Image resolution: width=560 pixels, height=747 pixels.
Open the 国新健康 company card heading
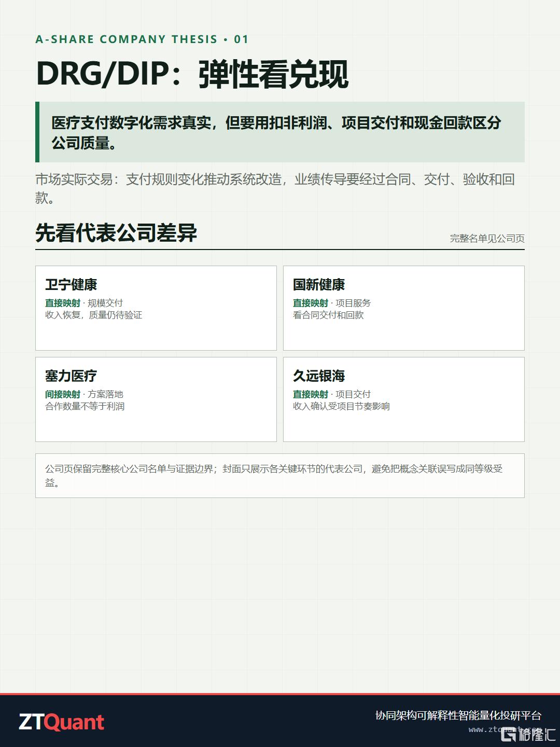(x=319, y=285)
